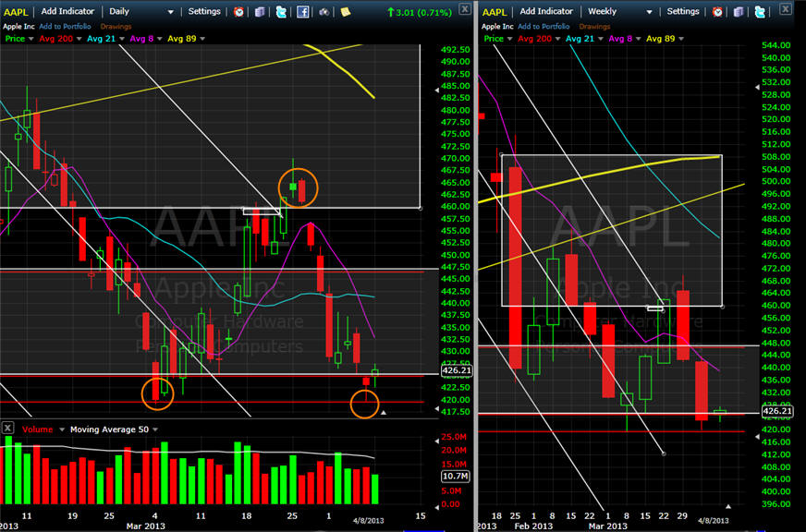Close the daily chart panel

point(464,8)
